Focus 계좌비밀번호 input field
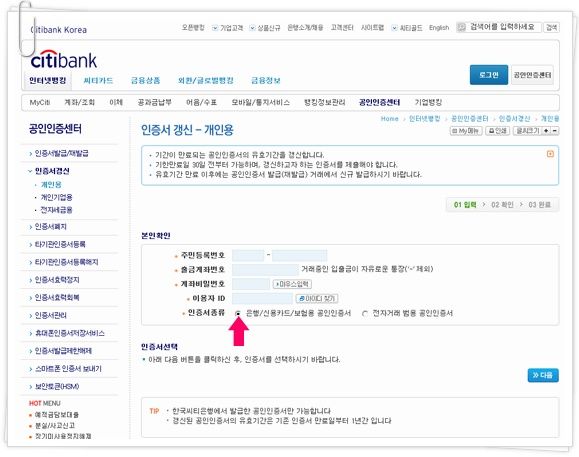Image resolution: width=579 pixels, height=457 pixels. pyautogui.click(x=251, y=284)
